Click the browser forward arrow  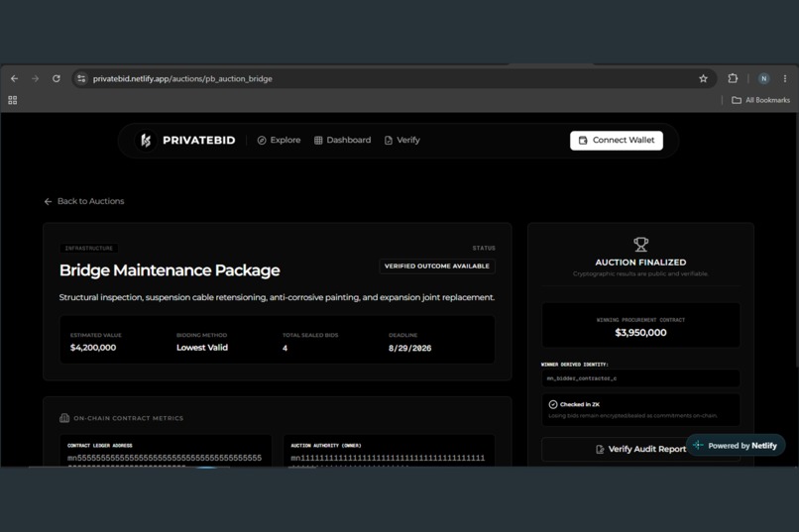tap(35, 78)
